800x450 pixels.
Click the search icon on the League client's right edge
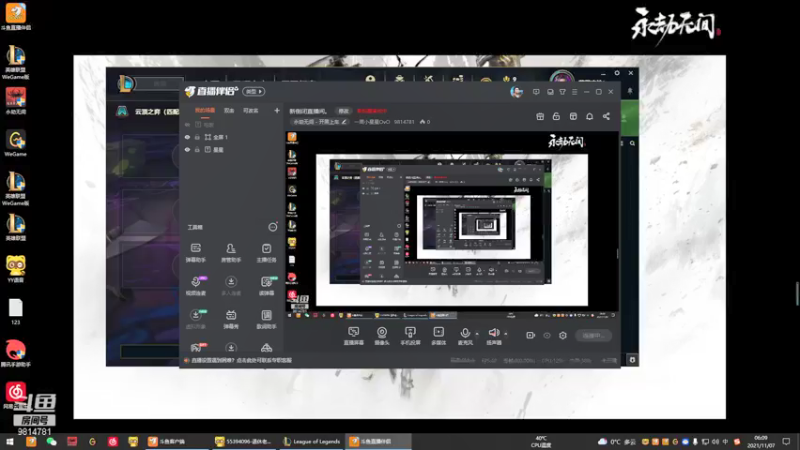click(632, 143)
